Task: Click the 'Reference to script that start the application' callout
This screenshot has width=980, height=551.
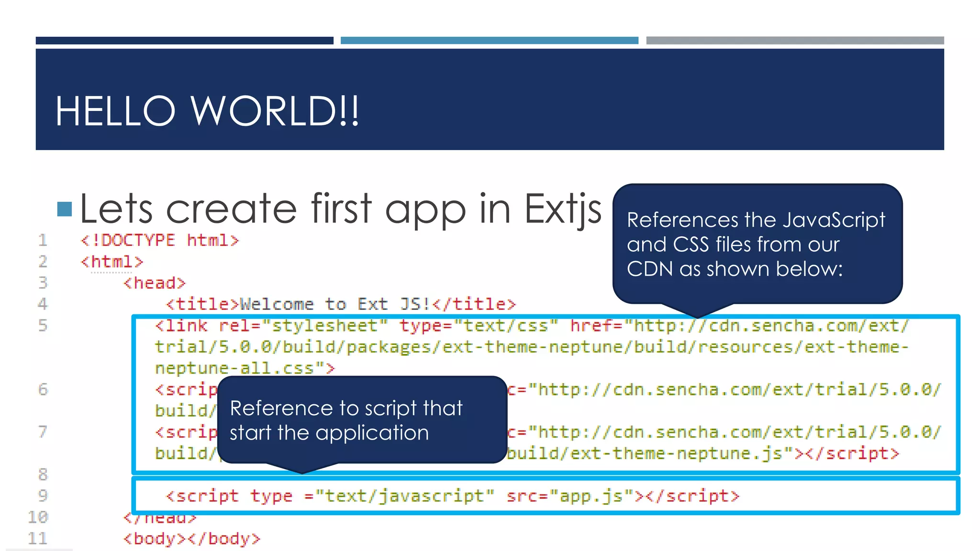Action: coord(362,420)
